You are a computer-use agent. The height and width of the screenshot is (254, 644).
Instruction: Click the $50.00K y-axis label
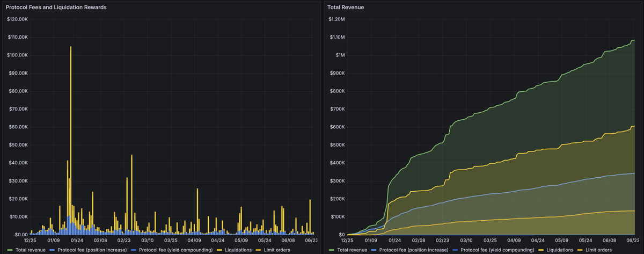pos(18,145)
